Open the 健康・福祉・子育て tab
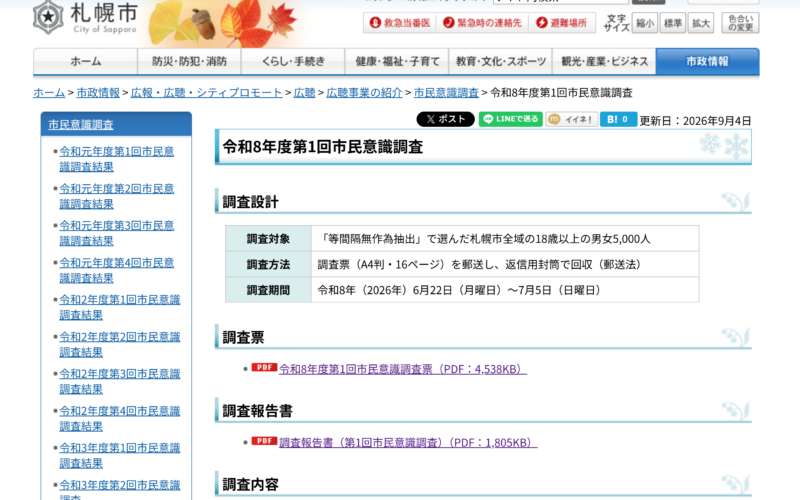800x500 pixels. 397,61
